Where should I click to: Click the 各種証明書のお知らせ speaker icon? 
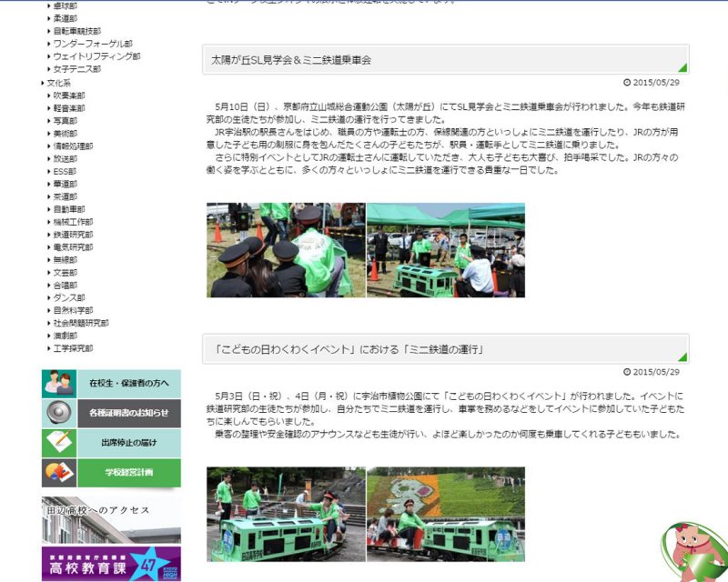58,414
